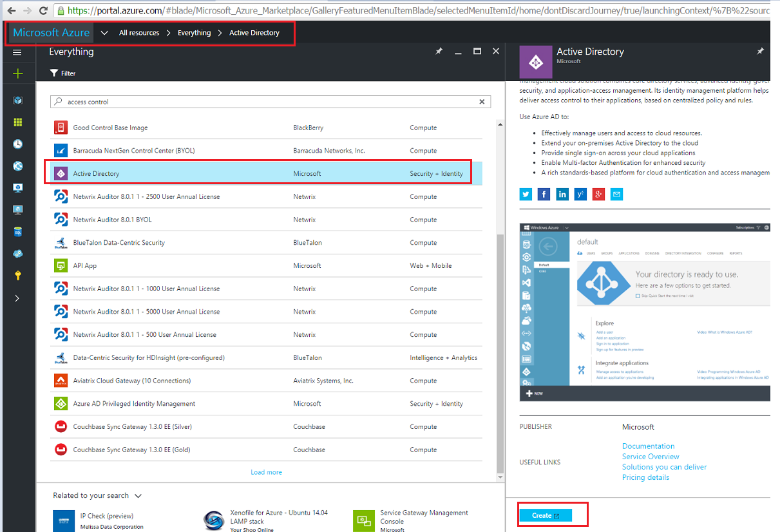Screen dimensions: 780x532
Task: Share on Google Plus
Action: [598, 194]
